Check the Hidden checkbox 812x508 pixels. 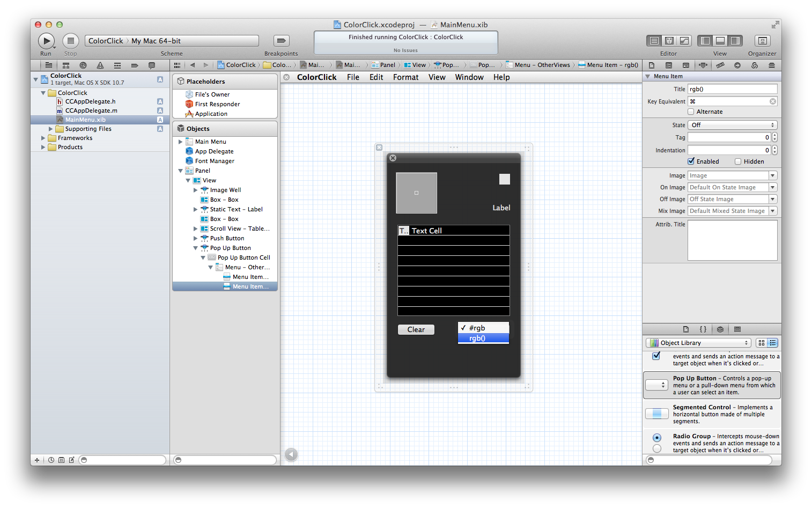tap(738, 161)
